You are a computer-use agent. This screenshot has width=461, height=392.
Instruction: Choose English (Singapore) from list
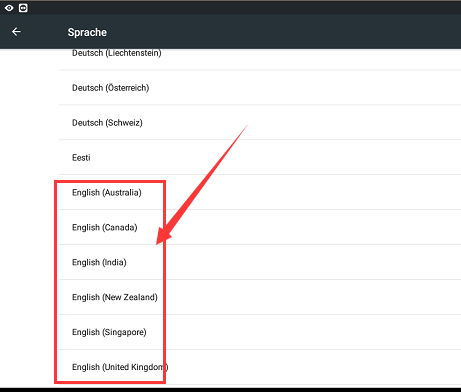coord(260,332)
